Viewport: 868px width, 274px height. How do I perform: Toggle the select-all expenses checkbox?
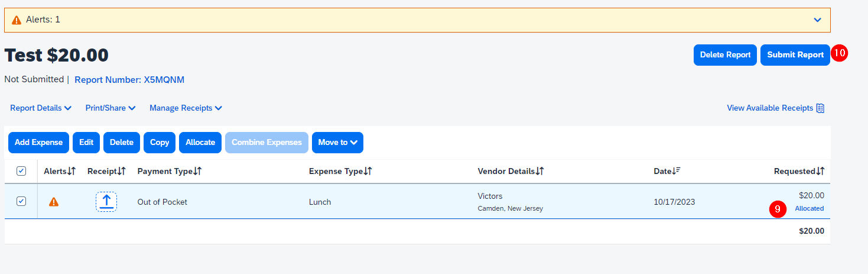21,171
